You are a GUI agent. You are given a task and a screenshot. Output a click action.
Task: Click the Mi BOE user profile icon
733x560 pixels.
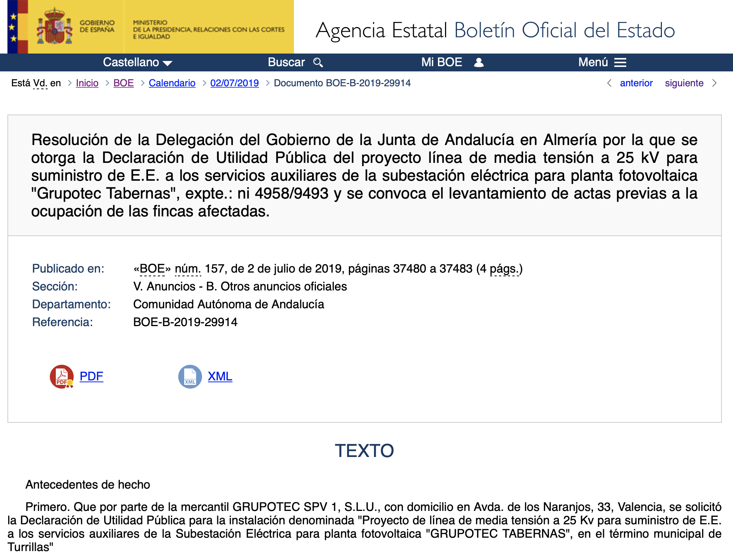[x=479, y=62]
